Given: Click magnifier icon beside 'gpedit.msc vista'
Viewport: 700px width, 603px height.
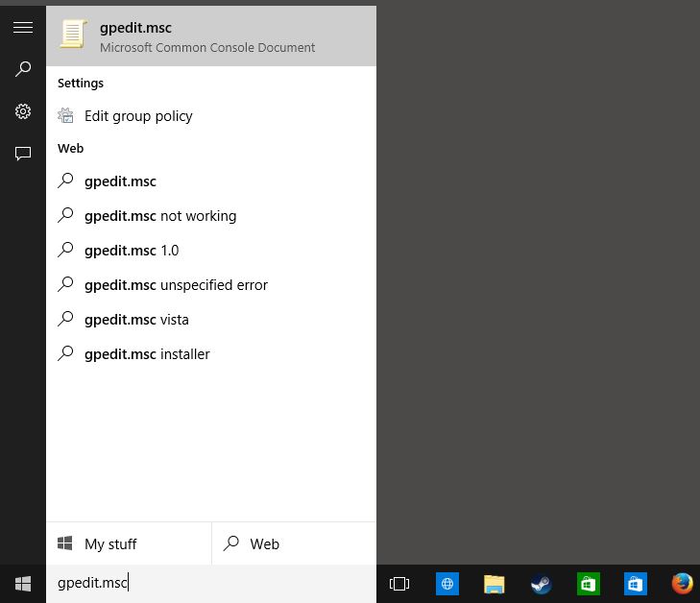Looking at the screenshot, I should 65,319.
